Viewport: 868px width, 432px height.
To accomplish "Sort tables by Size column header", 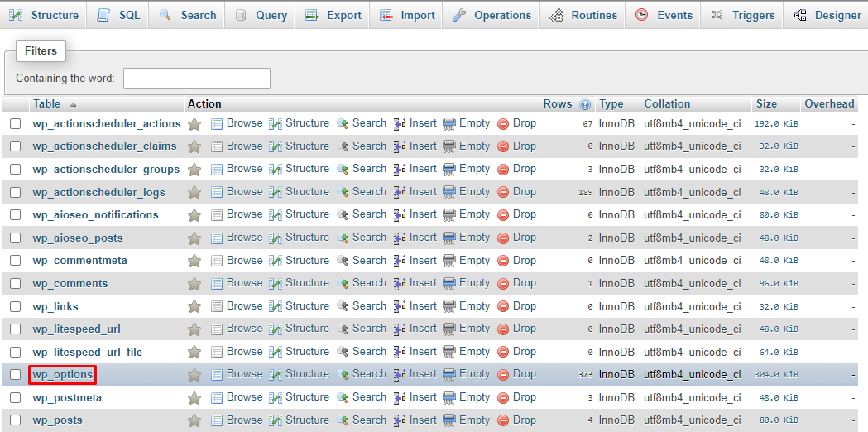I will pos(766,104).
